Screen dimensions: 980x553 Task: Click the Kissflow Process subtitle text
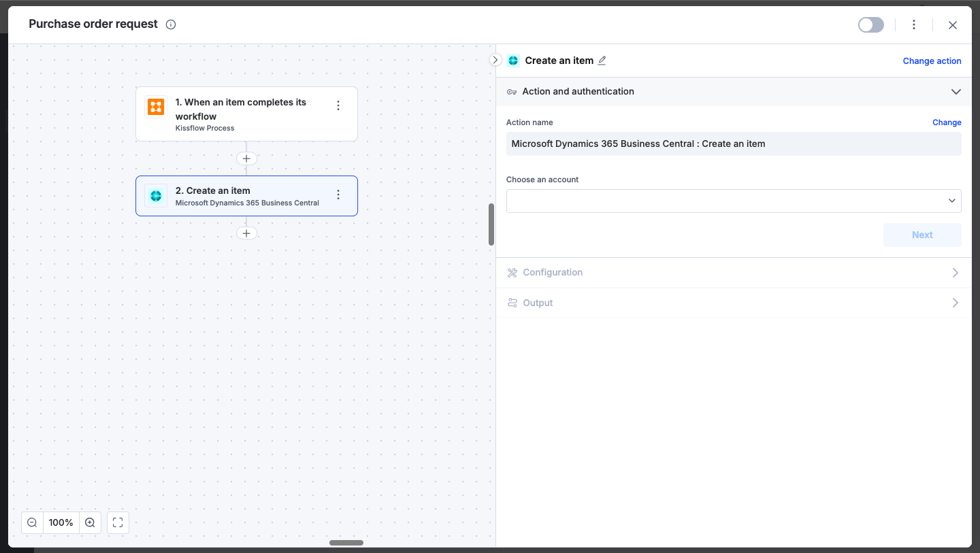(x=205, y=128)
